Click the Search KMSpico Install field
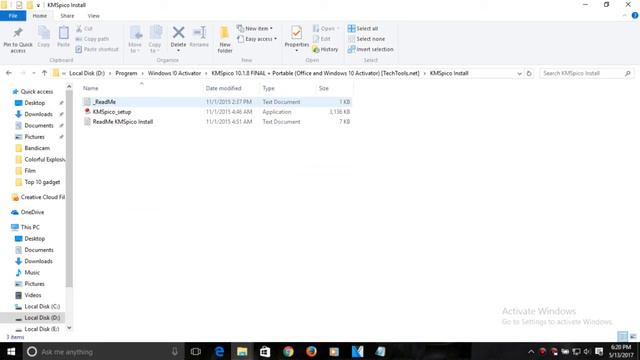This screenshot has height=360, width=640. pyautogui.click(x=587, y=73)
